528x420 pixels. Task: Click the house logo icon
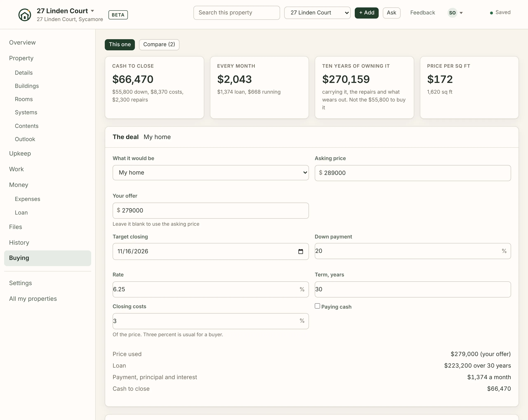click(25, 15)
